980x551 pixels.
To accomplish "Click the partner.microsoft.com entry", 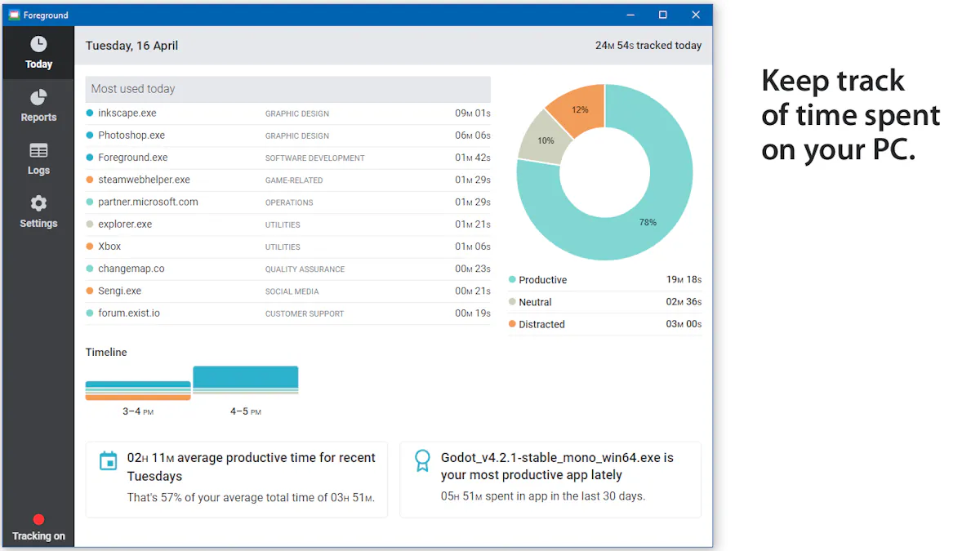I will pos(288,202).
